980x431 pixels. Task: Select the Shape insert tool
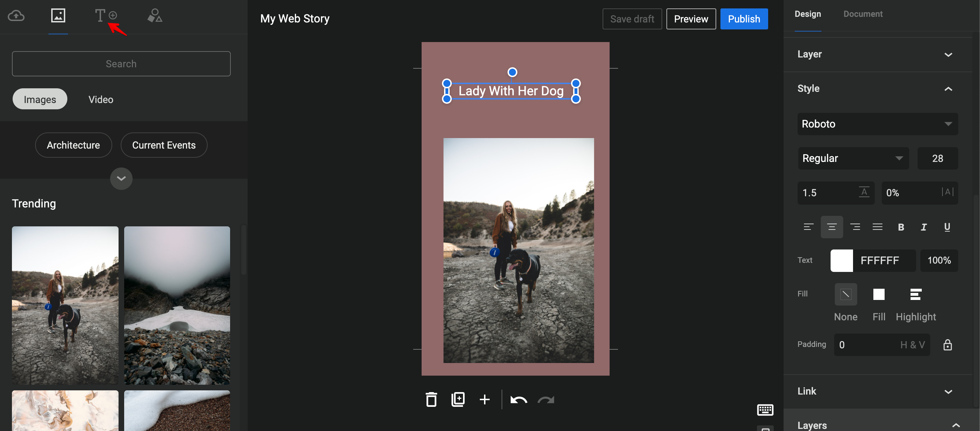point(155,15)
